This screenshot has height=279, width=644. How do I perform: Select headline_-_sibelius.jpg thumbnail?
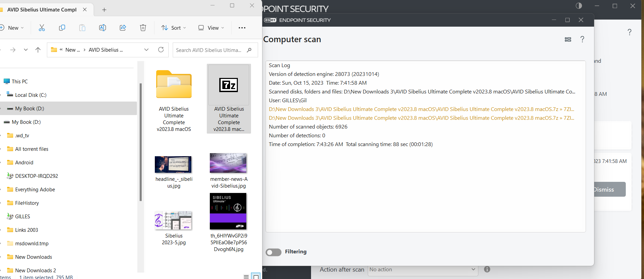tap(173, 164)
